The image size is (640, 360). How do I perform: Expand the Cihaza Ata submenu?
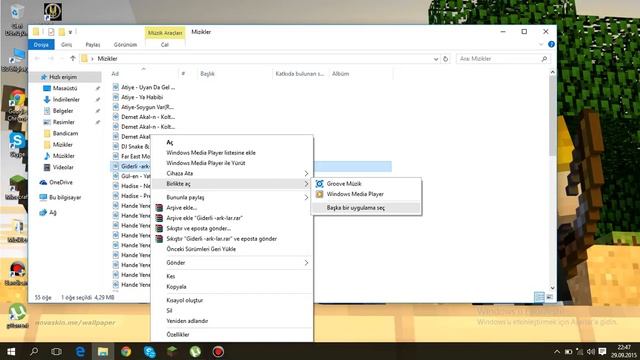[x=232, y=173]
